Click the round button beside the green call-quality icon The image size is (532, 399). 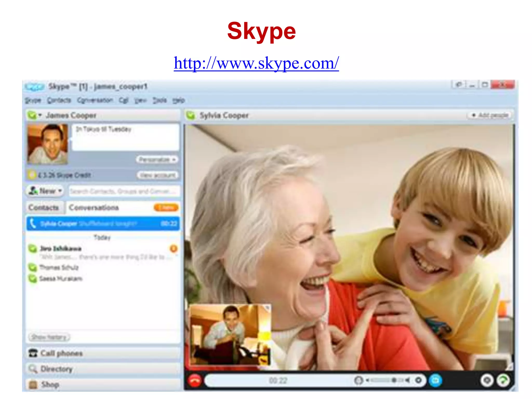click(x=487, y=381)
